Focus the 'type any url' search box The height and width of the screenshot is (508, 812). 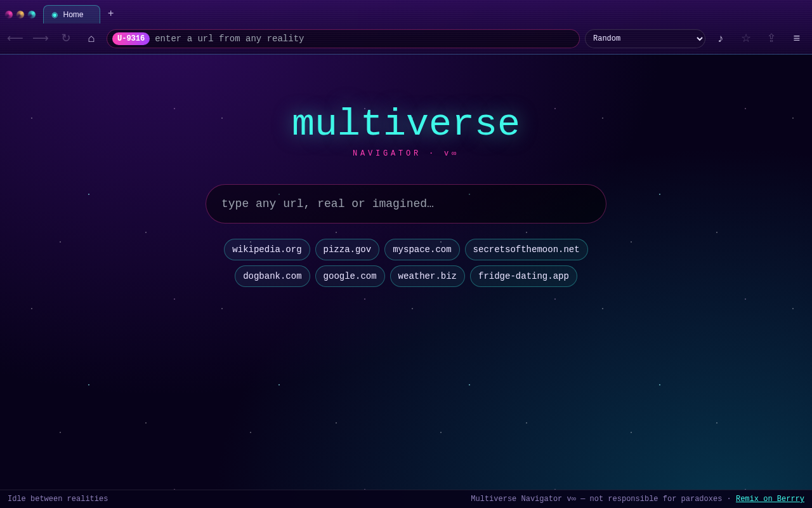click(406, 204)
